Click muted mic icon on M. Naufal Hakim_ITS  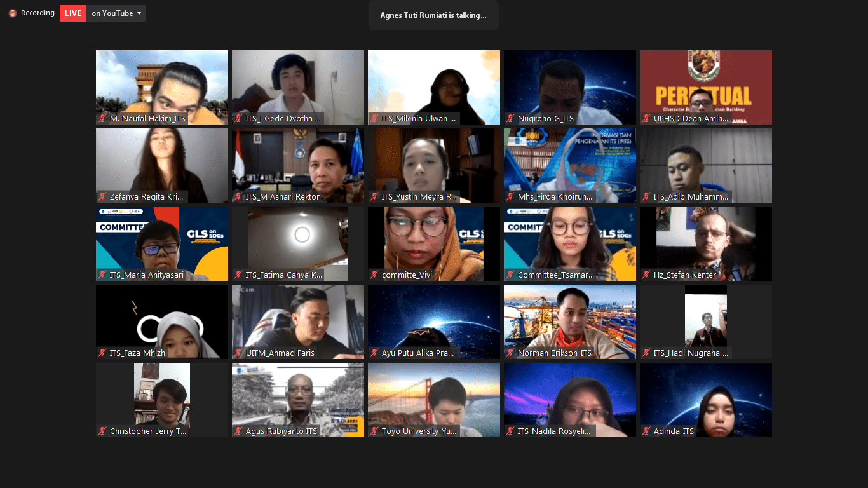[x=102, y=119]
